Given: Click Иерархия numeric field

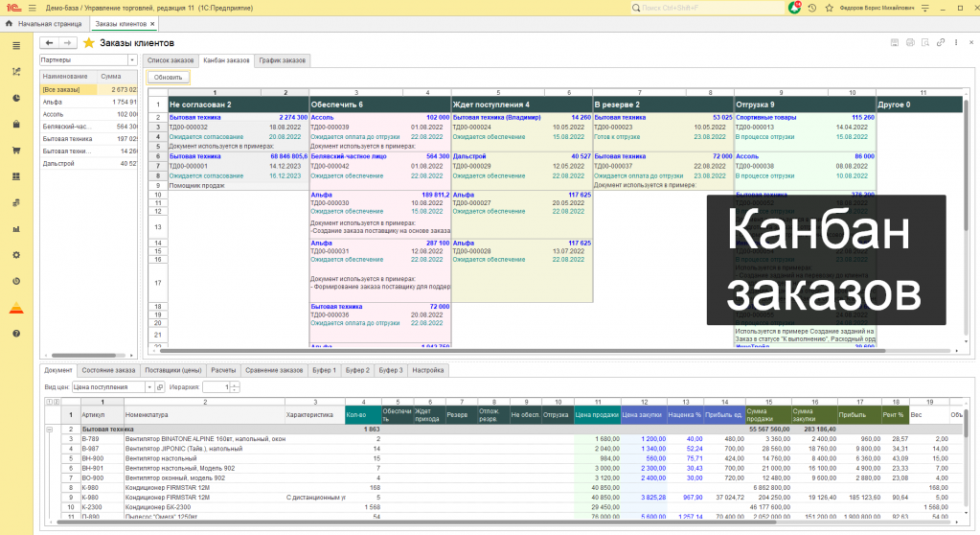Looking at the screenshot, I should coord(217,387).
